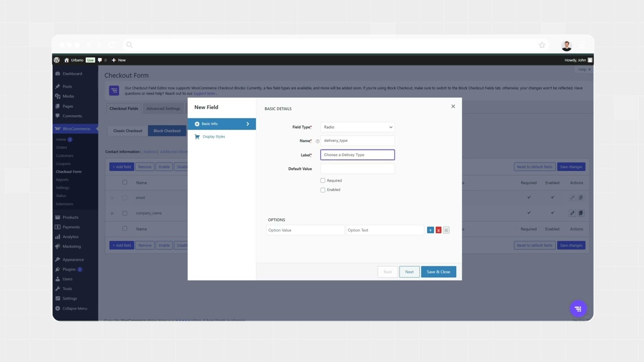Click the WordPress logo in admin bar

tap(57, 60)
